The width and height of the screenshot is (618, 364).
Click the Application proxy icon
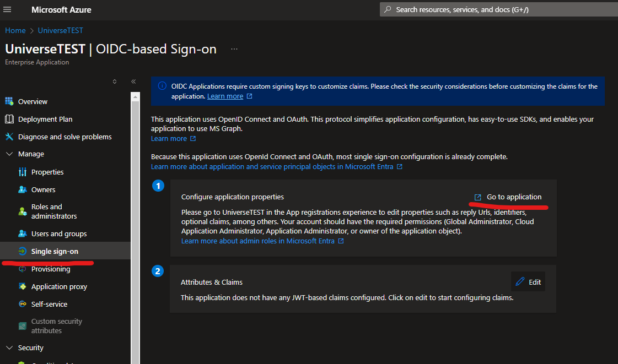(x=23, y=286)
